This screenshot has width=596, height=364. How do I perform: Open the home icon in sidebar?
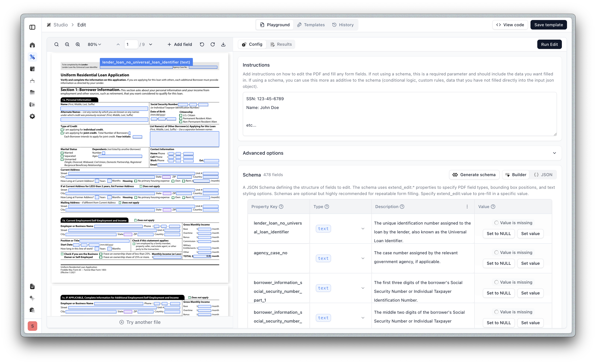32,45
